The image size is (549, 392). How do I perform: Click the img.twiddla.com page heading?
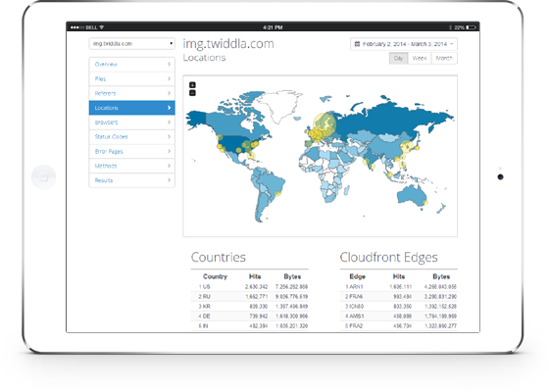pyautogui.click(x=228, y=44)
